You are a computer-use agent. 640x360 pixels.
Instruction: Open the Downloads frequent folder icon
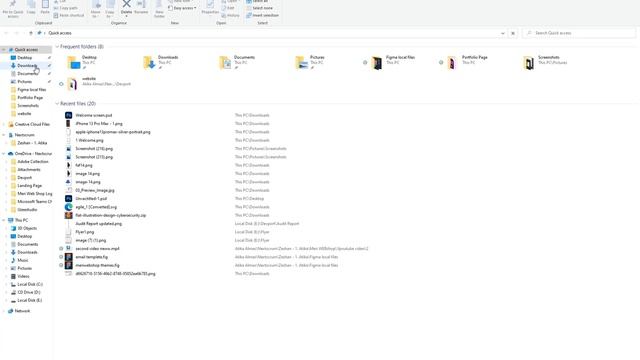pos(149,63)
